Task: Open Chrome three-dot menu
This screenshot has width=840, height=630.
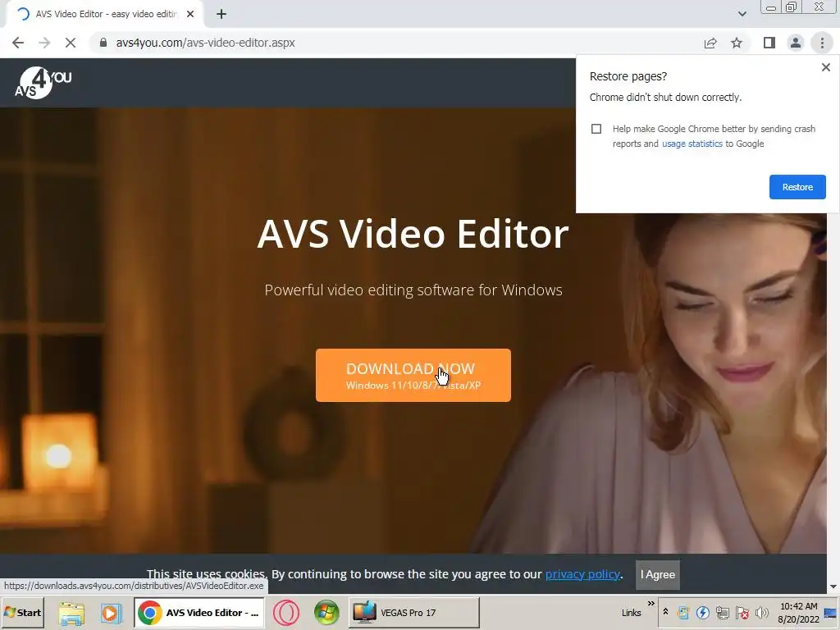Action: pyautogui.click(x=822, y=43)
